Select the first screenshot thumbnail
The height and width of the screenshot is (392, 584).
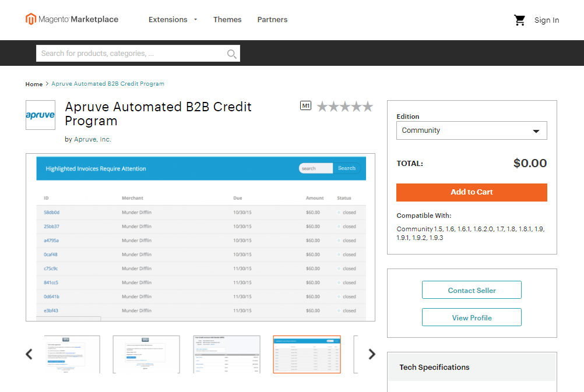pos(72,354)
